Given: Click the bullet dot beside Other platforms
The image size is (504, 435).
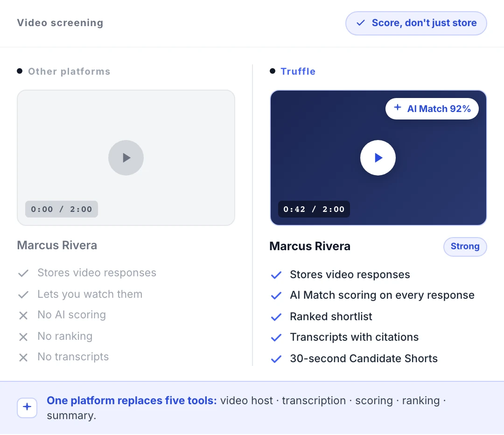Looking at the screenshot, I should pos(20,71).
